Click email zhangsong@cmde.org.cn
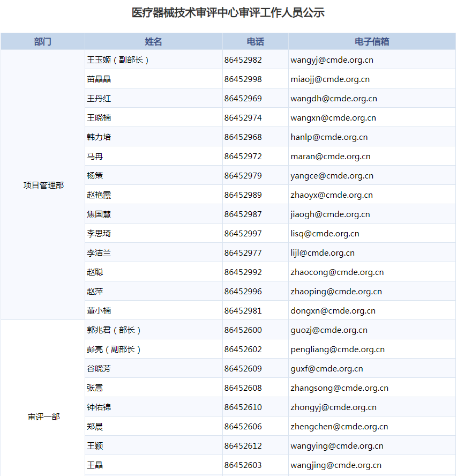 tap(340, 388)
